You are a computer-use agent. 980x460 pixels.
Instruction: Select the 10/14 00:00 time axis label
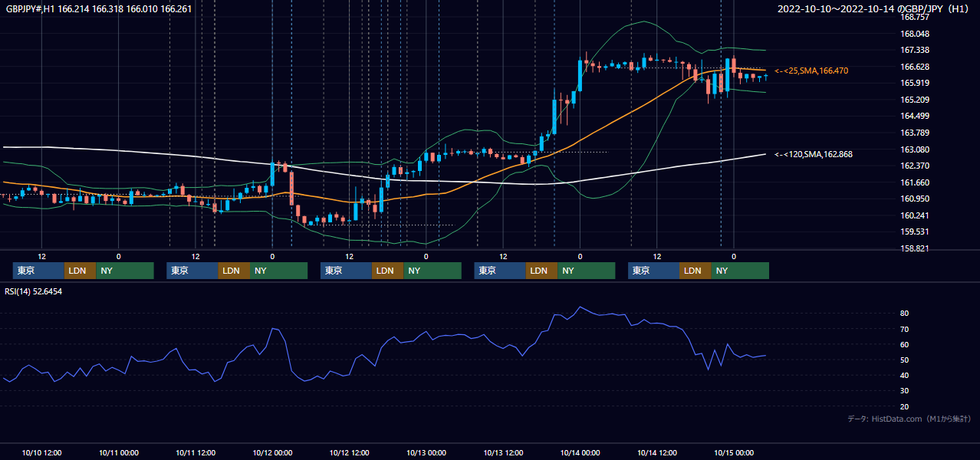580,452
